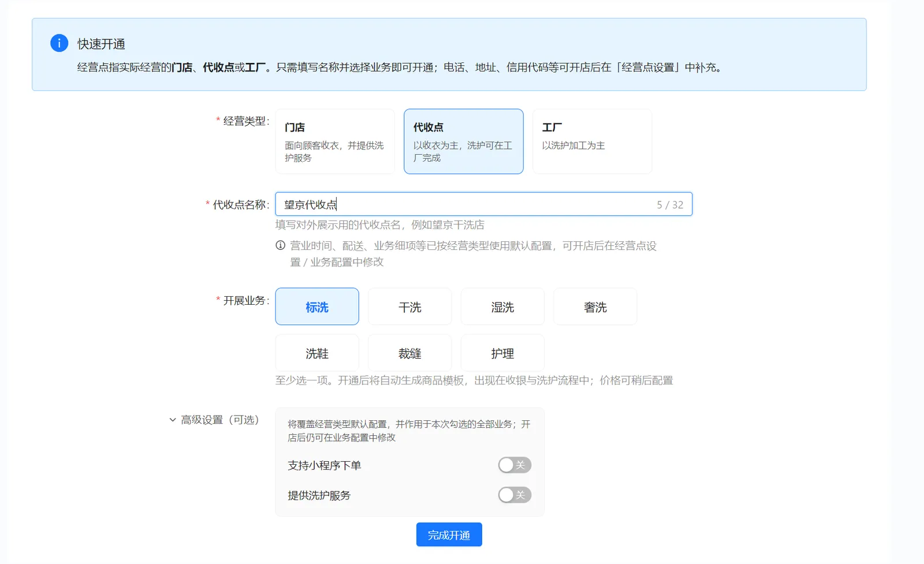Toggle the 奢洗 service option
The height and width of the screenshot is (564, 924).
pos(595,307)
